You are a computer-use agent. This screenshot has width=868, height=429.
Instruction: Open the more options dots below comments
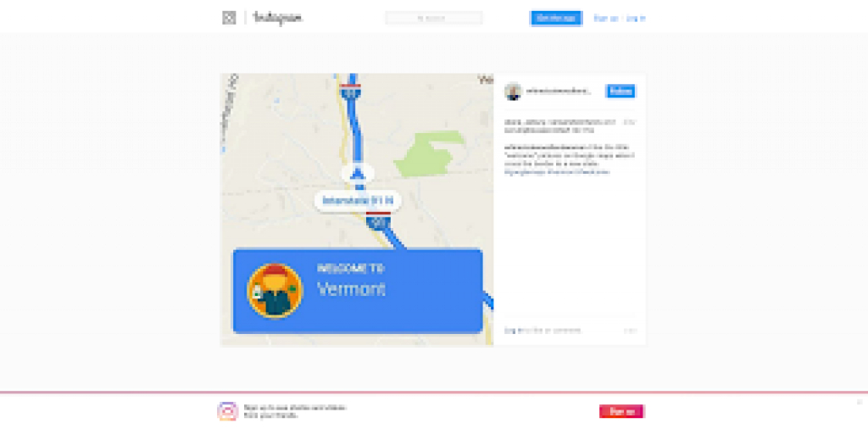click(x=631, y=331)
